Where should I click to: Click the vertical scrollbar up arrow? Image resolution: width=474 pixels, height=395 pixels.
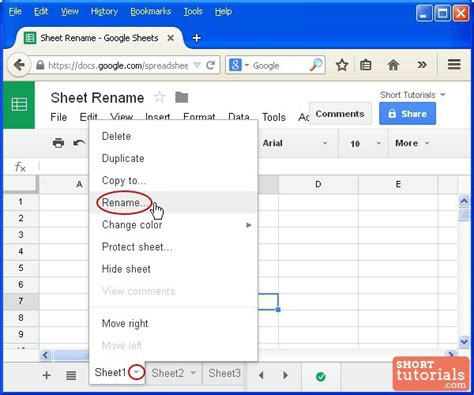pyautogui.click(x=464, y=201)
